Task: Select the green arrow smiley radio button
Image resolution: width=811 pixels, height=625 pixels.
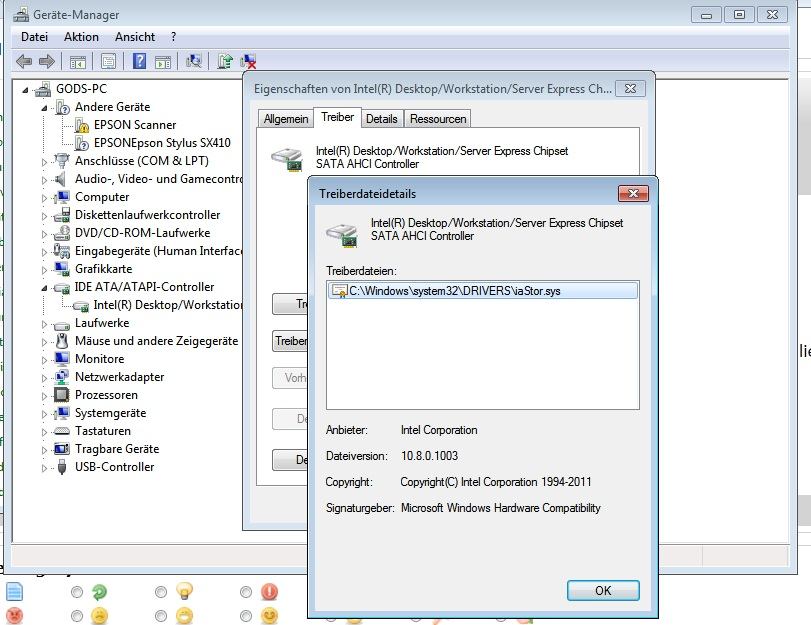Action: (77, 592)
